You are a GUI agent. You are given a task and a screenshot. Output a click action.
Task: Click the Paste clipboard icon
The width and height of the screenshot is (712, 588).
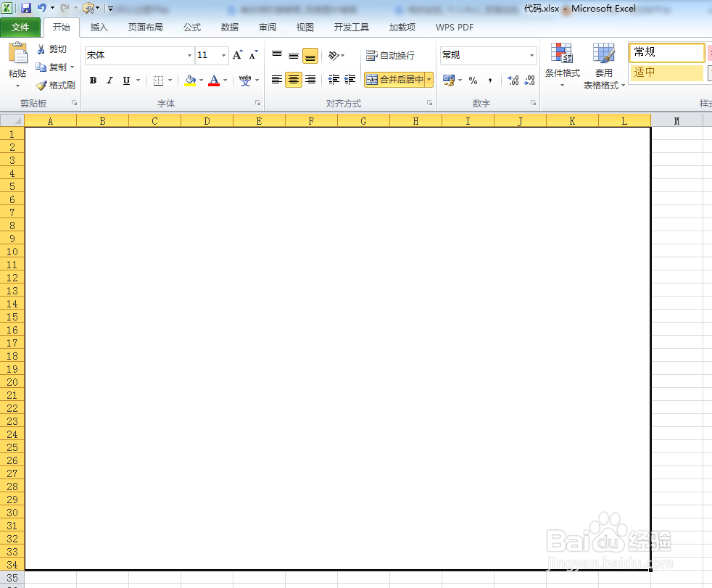(x=17, y=54)
